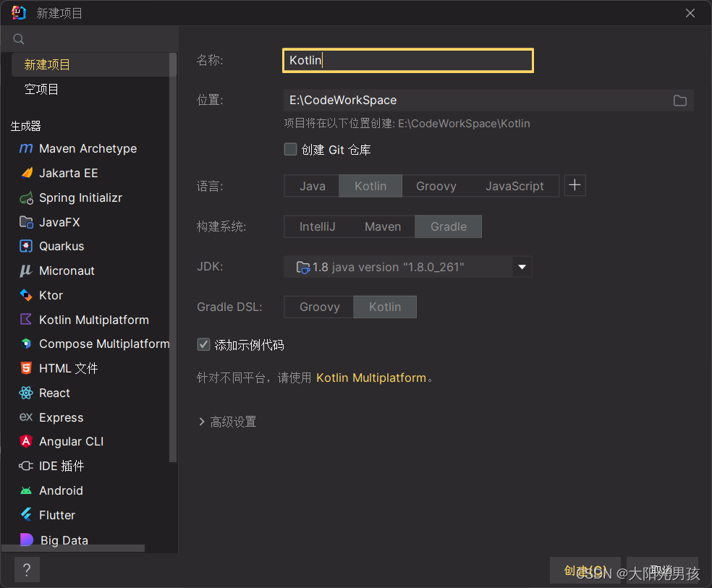This screenshot has width=712, height=588.
Task: Set the build system to Gradle
Action: 449,226
